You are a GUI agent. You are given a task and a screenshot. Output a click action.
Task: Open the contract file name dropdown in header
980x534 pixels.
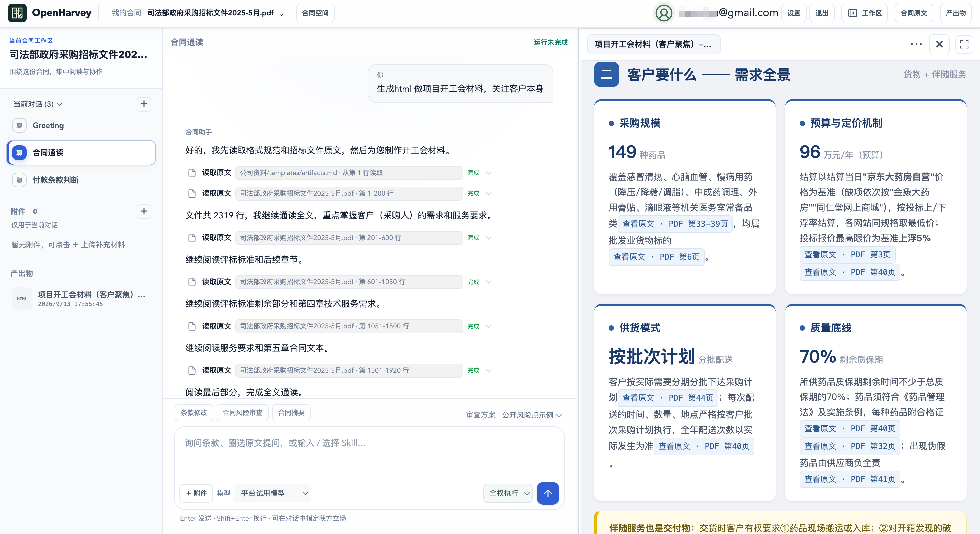pos(282,14)
